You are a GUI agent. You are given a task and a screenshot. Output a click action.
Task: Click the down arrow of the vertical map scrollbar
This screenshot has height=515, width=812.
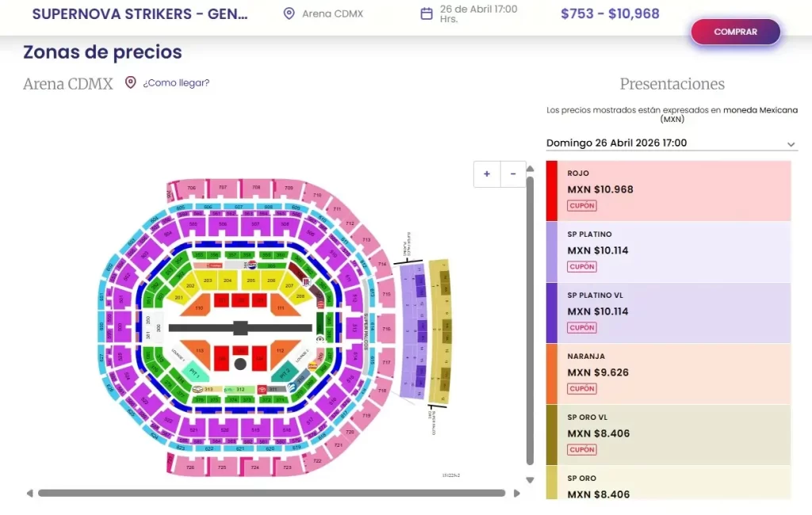pos(530,479)
